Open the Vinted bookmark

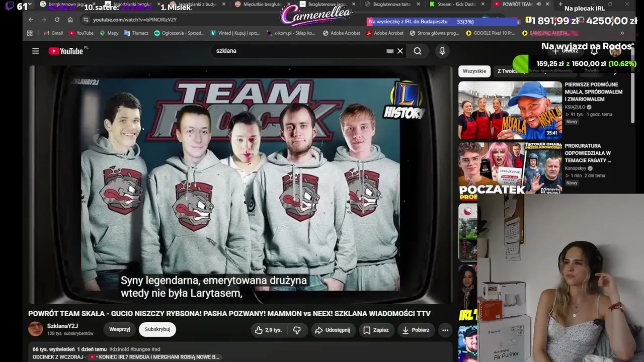(235, 33)
